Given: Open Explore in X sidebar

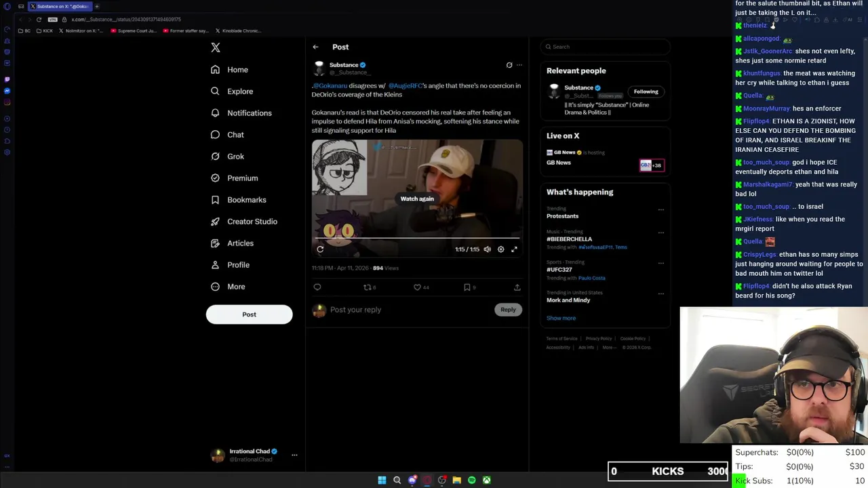Looking at the screenshot, I should [x=232, y=91].
